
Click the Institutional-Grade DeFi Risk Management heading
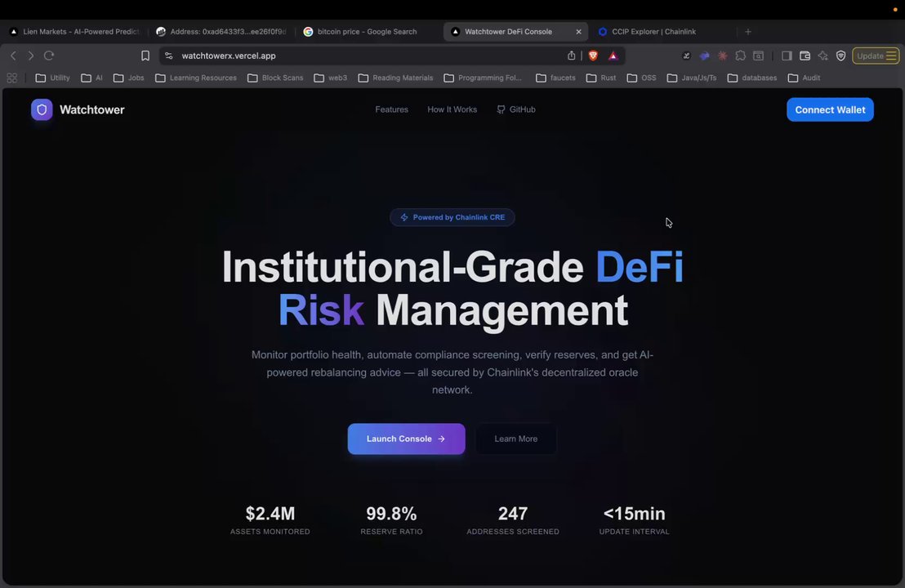[x=452, y=288]
